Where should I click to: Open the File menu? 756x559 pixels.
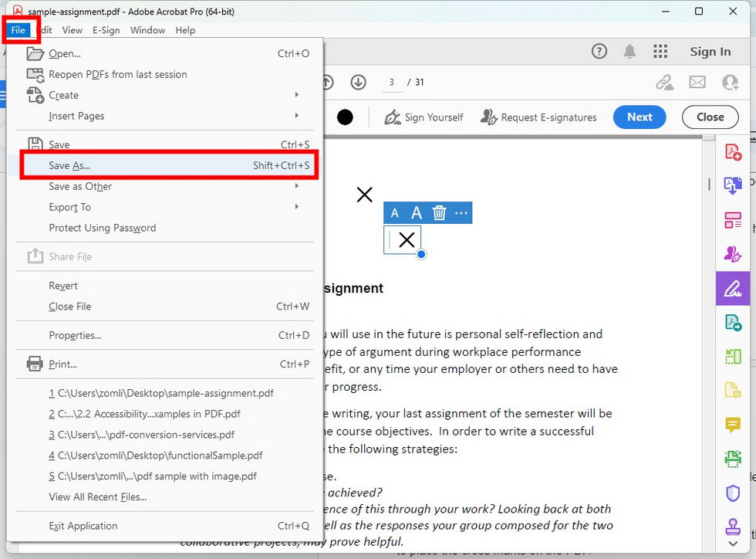click(x=19, y=30)
